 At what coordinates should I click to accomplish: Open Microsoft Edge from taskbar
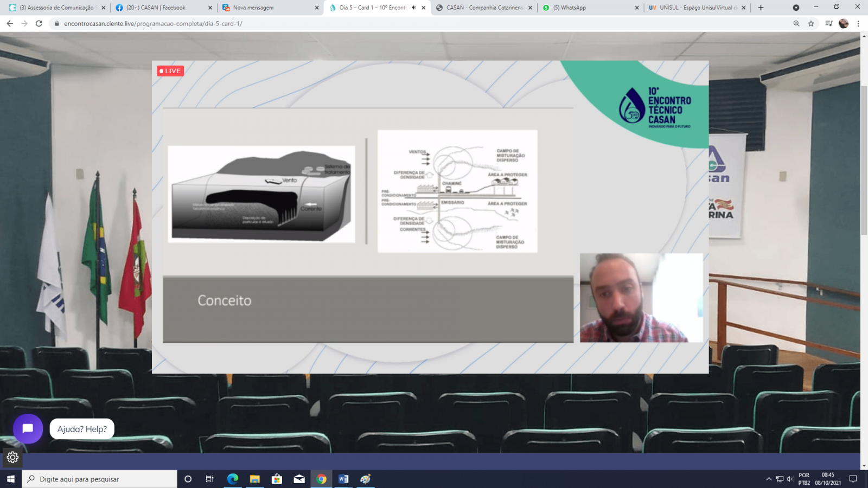(x=233, y=479)
